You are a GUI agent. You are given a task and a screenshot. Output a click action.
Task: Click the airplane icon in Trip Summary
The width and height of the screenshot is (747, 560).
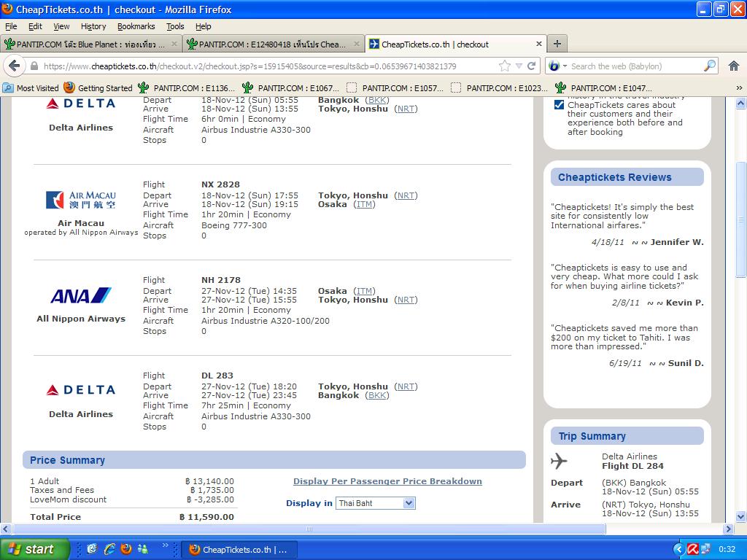pyautogui.click(x=559, y=461)
